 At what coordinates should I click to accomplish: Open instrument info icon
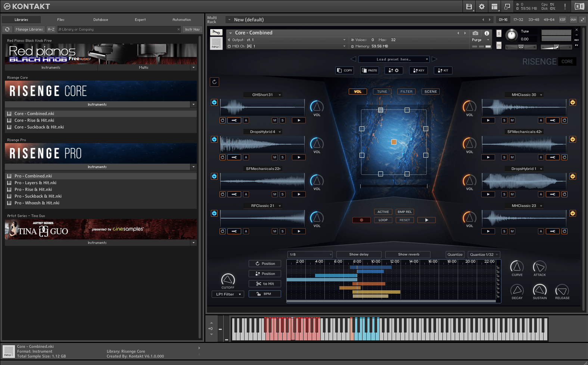click(x=487, y=33)
